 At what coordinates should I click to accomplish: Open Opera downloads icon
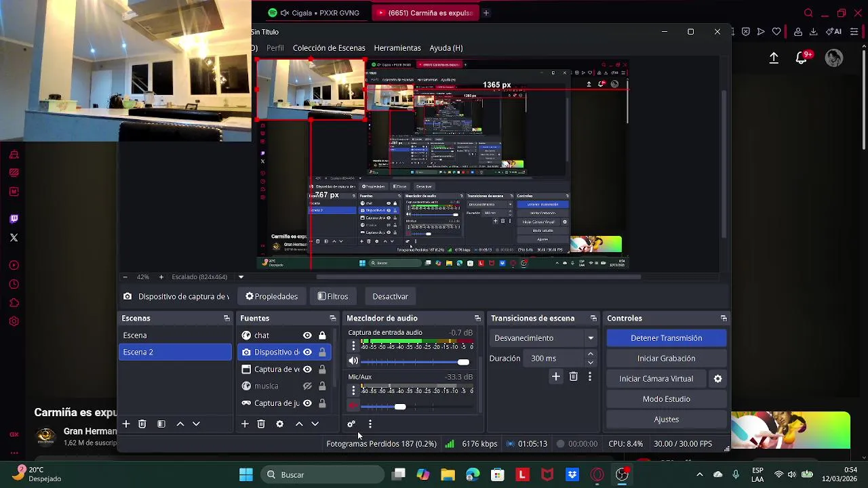pos(813,31)
